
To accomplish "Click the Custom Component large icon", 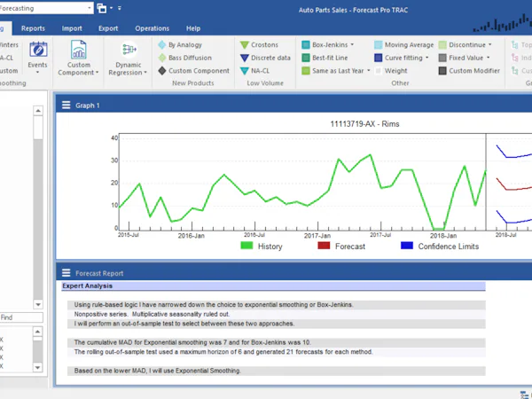I will 78,50.
